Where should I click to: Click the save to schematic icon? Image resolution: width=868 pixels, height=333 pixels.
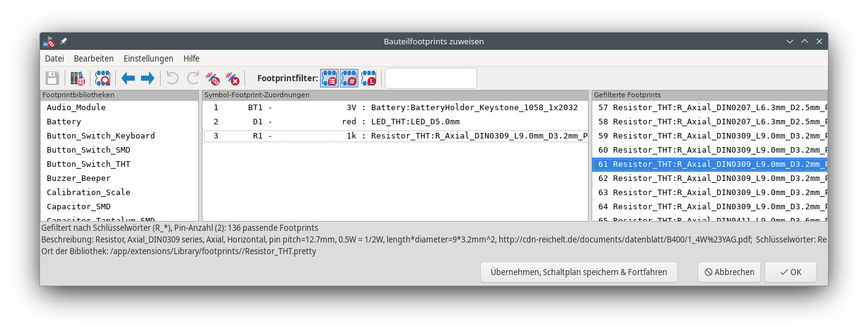pos(52,78)
